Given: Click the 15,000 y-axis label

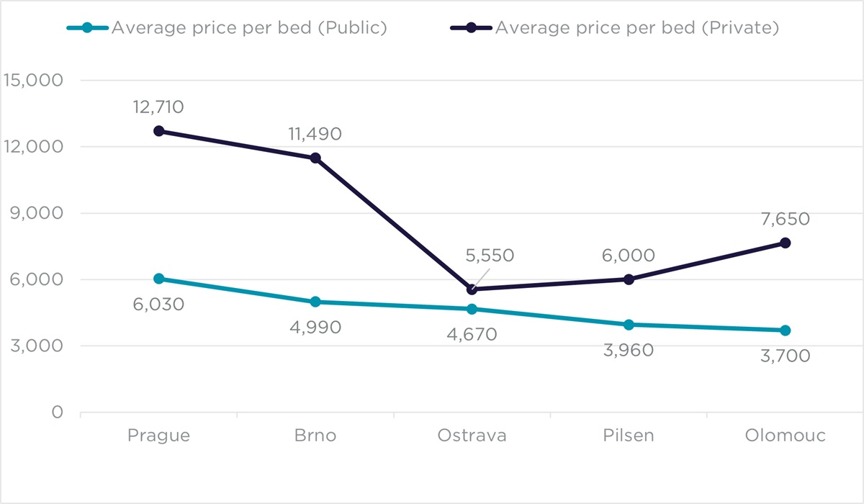Looking at the screenshot, I should 34,80.
